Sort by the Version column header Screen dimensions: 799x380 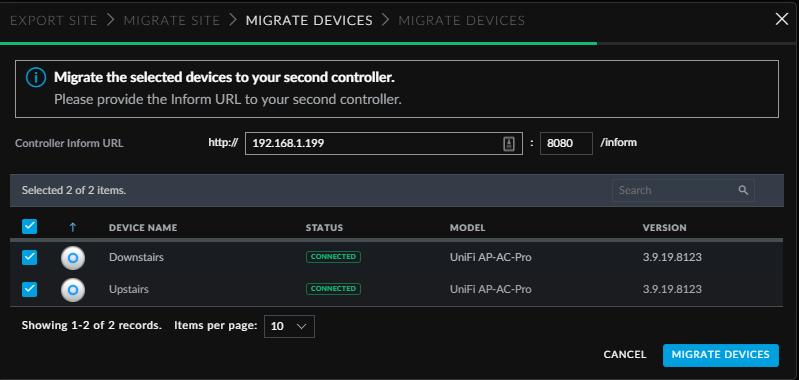point(664,228)
